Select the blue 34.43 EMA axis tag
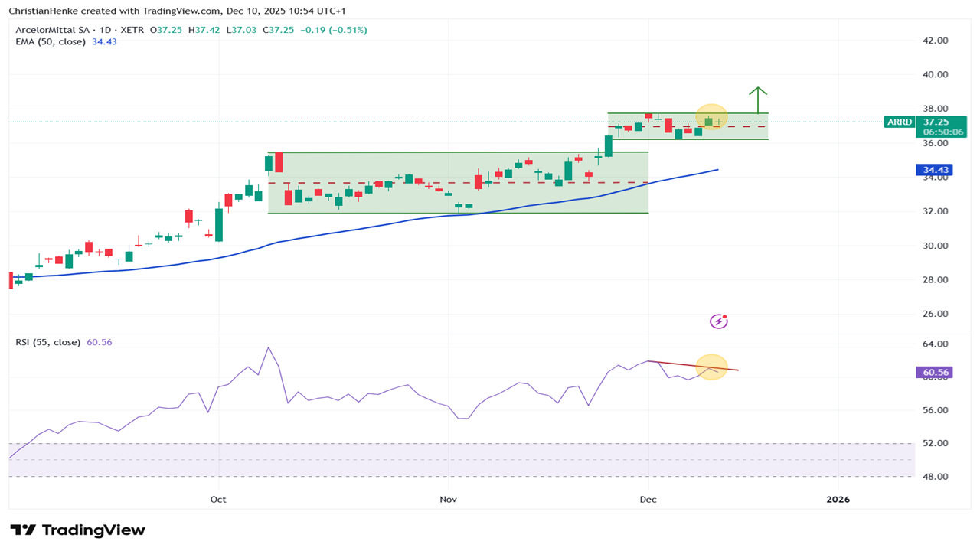Viewport: 980px width, 551px height. [936, 170]
